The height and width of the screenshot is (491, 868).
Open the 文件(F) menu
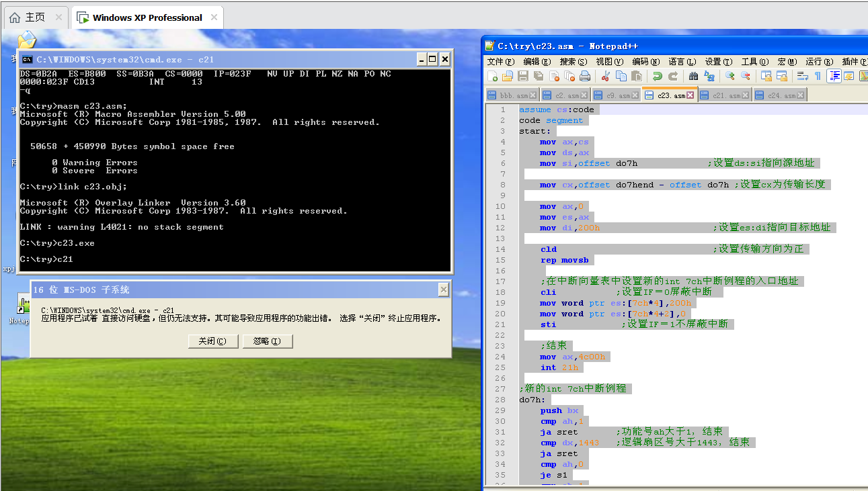(500, 61)
